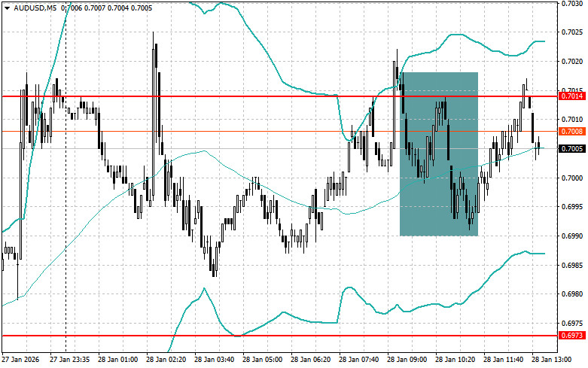
Task: Select the red 0.6973 price level label
Action: pos(572,336)
